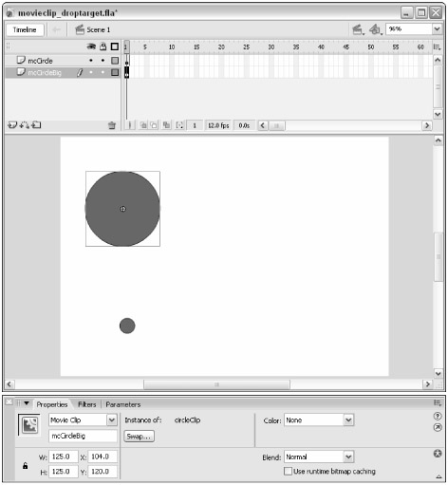448x485 pixels.
Task: Click the Center Frame icon
Action: (x=130, y=125)
